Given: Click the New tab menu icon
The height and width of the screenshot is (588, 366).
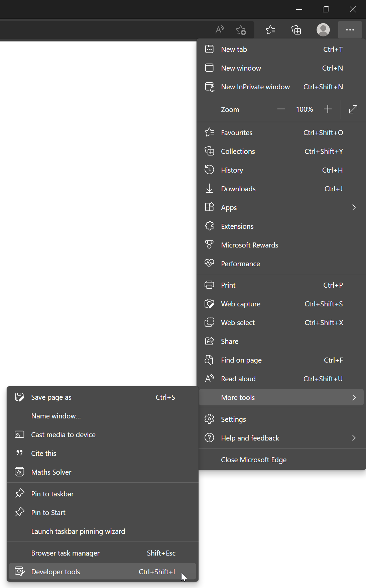Looking at the screenshot, I should 209,49.
